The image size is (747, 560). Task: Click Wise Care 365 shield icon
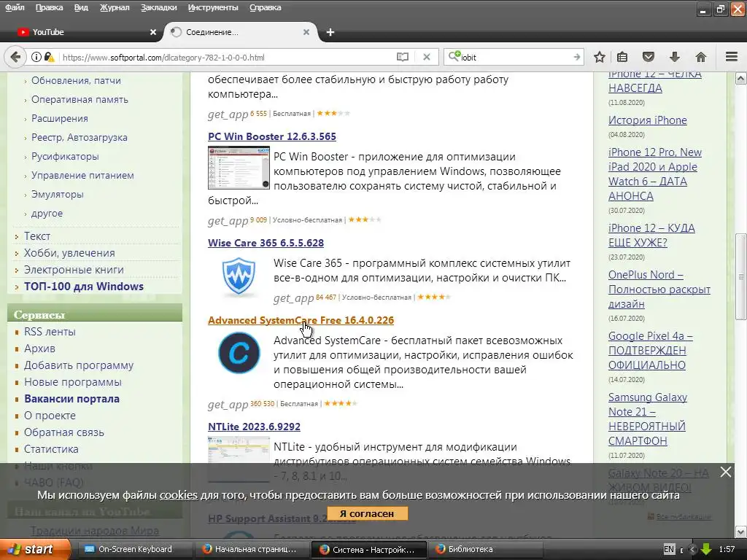239,276
